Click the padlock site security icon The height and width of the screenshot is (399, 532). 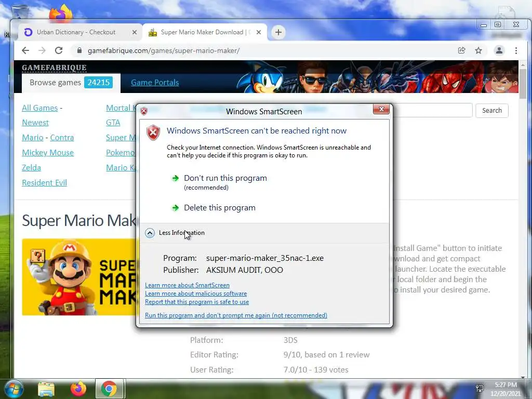[79, 50]
